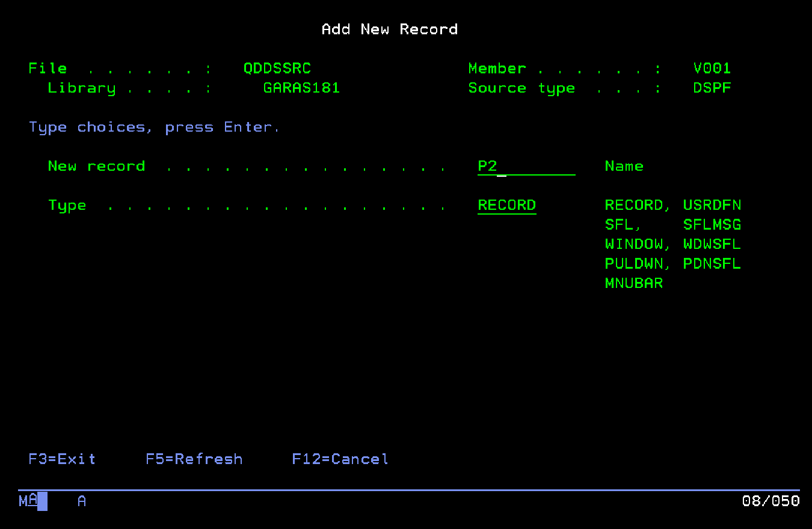Screen dimensions: 812x529
Task: Select PDNSFL in the type options list
Action: click(x=712, y=264)
